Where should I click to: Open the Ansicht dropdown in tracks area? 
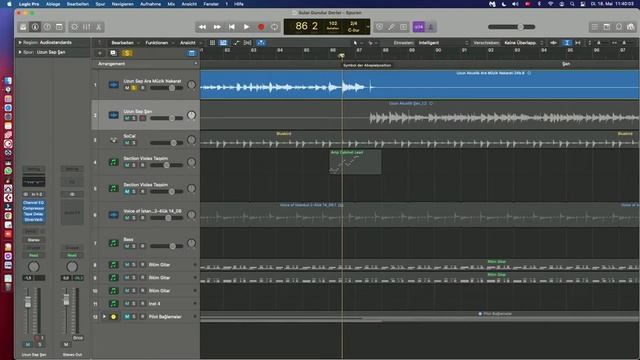190,42
